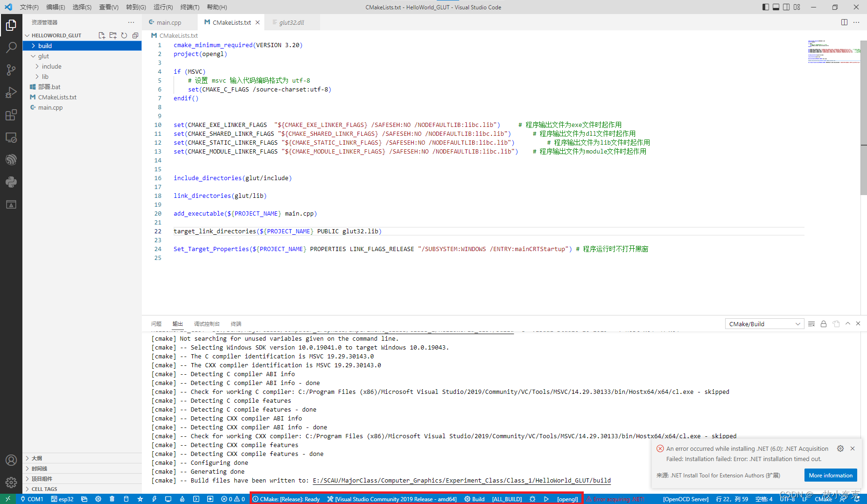Open the Search view in the activity bar
Image resolution: width=867 pixels, height=504 pixels.
click(11, 47)
